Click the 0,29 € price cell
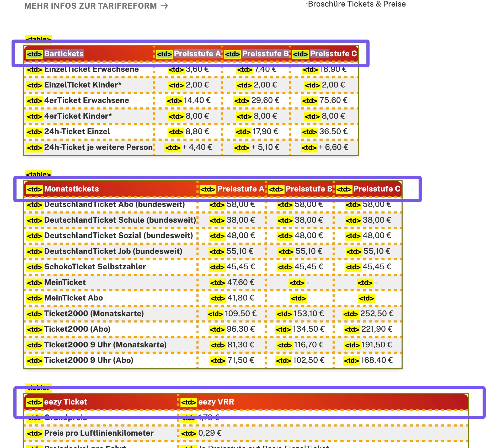Image resolution: width=502 pixels, height=448 pixels. 210,433
